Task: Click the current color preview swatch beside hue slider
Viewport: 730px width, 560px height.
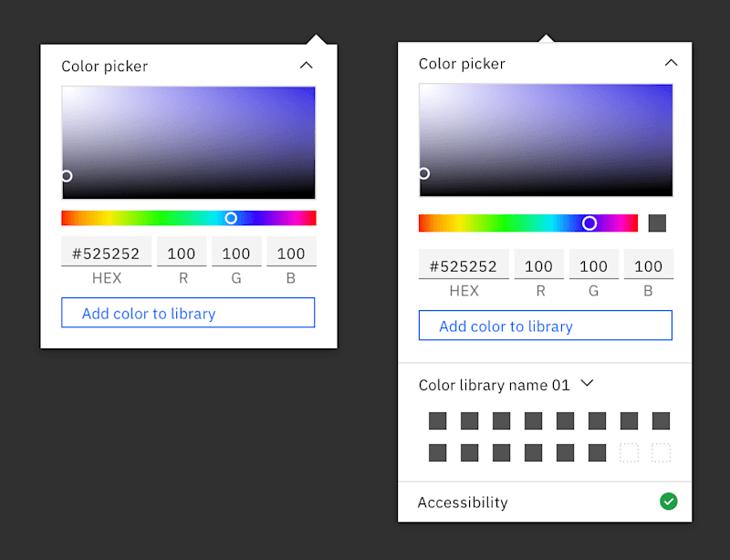Action: (x=657, y=223)
